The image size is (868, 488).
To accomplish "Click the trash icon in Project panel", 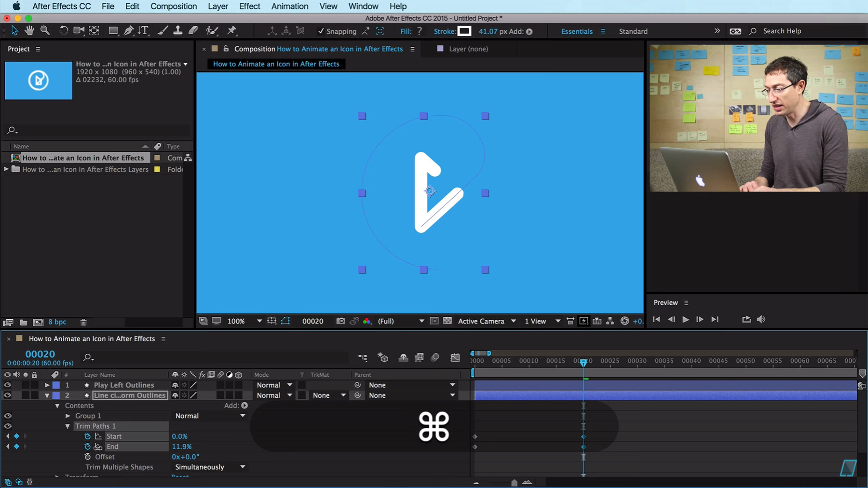I will pyautogui.click(x=83, y=322).
